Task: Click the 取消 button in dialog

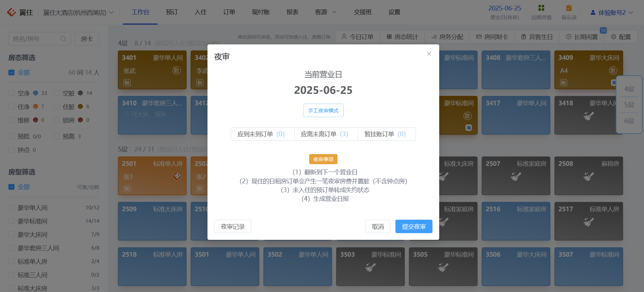Action: point(378,226)
